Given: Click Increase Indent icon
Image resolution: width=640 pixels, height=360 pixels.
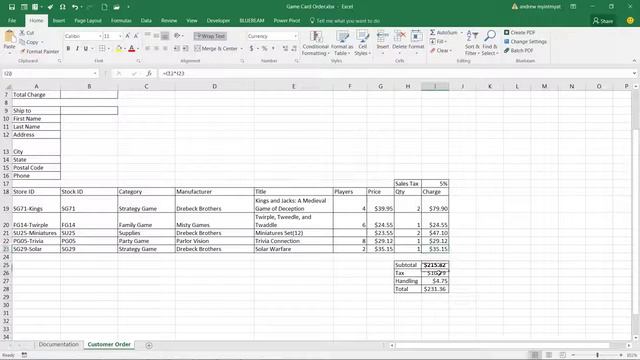Looking at the screenshot, I should coord(186,49).
